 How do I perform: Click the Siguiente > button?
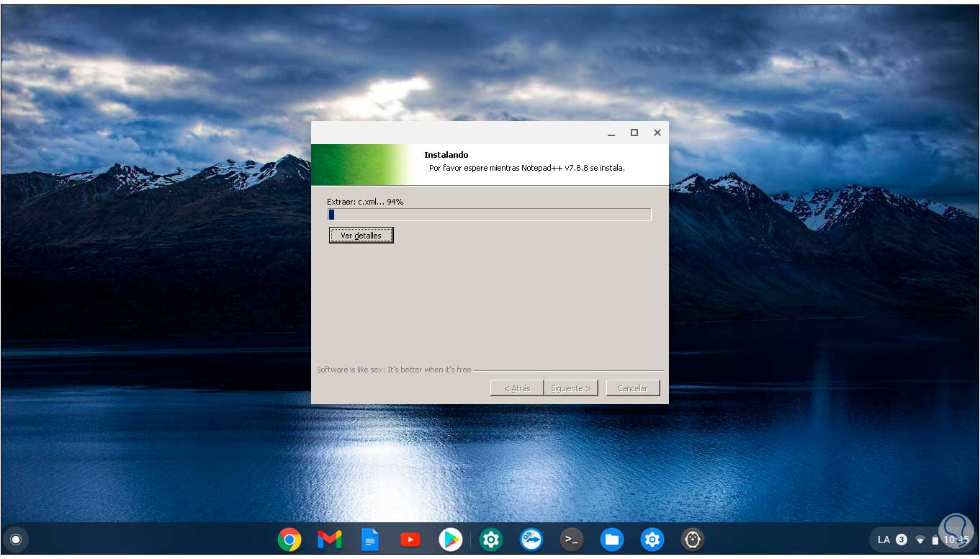coord(570,388)
